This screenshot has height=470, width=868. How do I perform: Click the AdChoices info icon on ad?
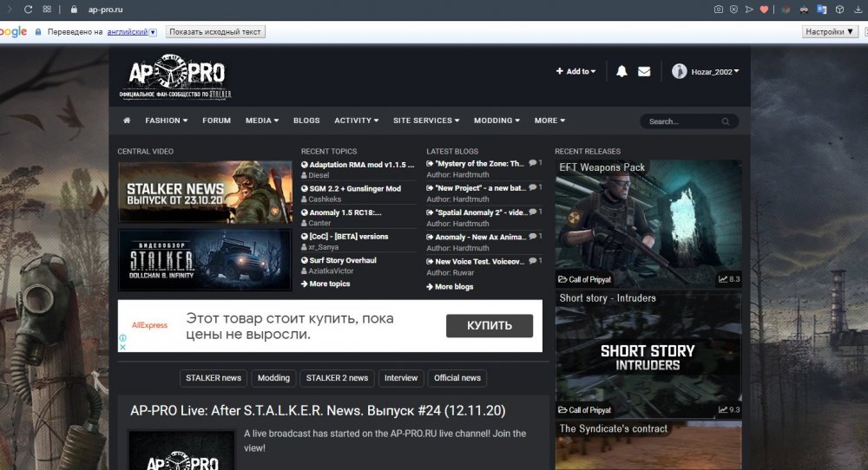[122, 348]
